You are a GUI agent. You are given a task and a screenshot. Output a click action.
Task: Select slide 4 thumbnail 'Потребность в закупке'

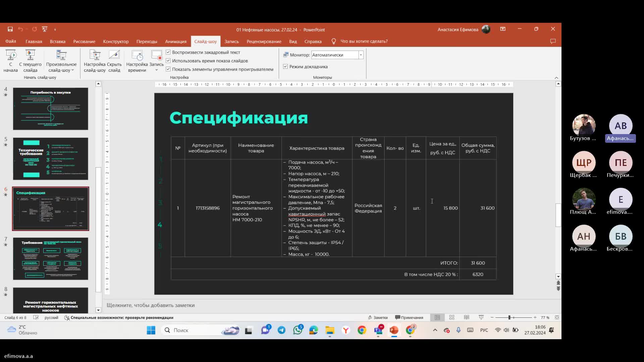pyautogui.click(x=51, y=109)
